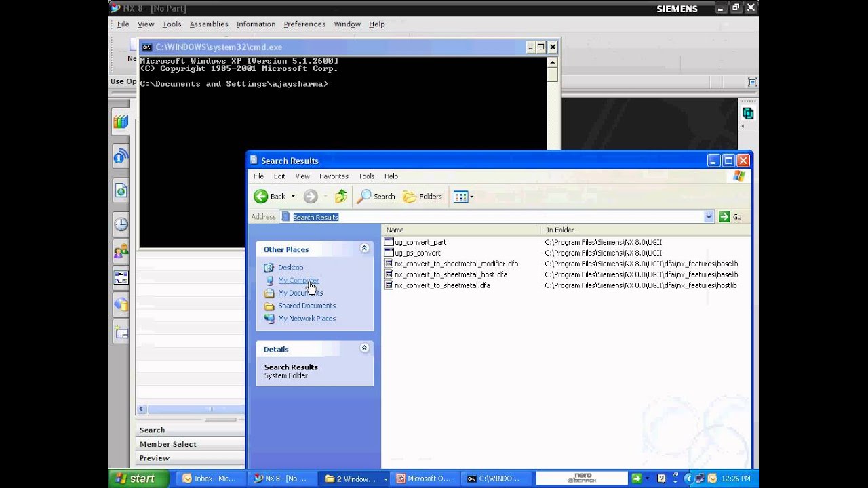The width and height of the screenshot is (868, 488).
Task: Click the cmd.exe title bar icon
Action: pyautogui.click(x=146, y=47)
